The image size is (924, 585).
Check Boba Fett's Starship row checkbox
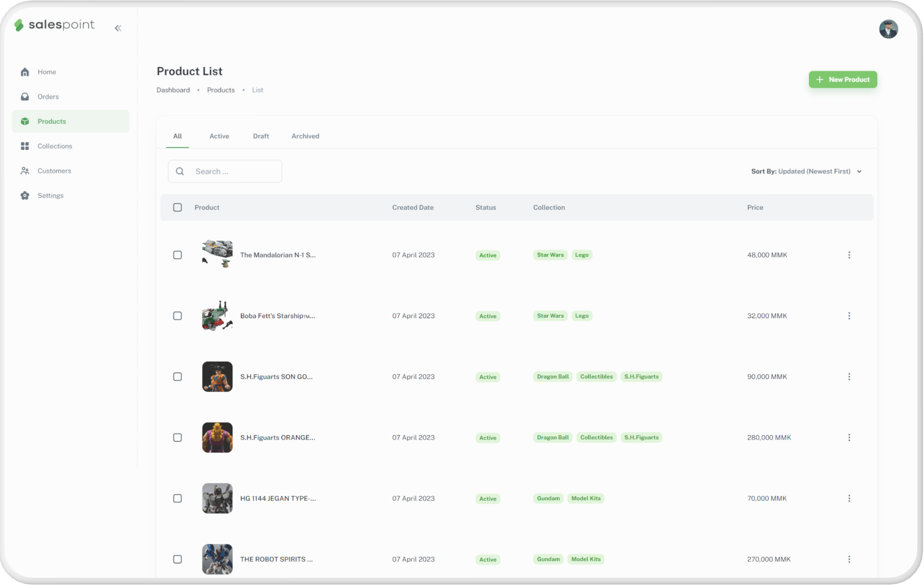(177, 316)
